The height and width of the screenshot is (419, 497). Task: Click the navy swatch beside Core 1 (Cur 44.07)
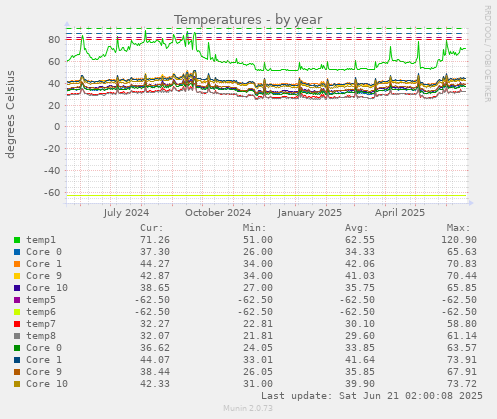click(x=17, y=360)
